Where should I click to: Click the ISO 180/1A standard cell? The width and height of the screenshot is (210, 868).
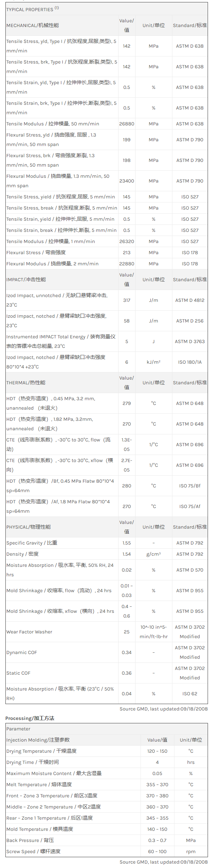point(190,362)
